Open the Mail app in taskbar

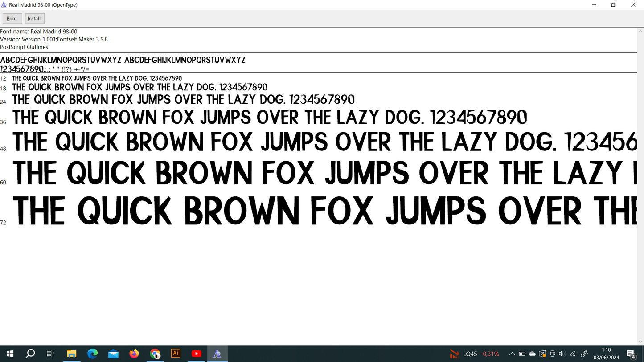[113, 354]
